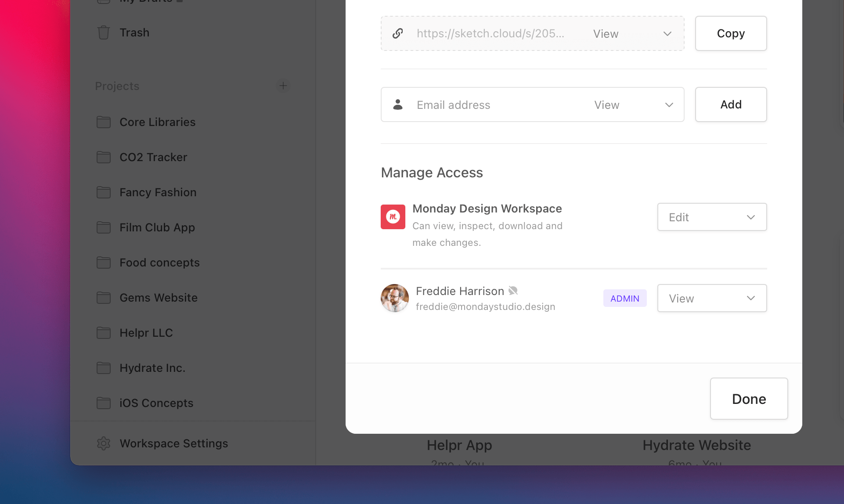Image resolution: width=844 pixels, height=504 pixels.
Task: Click the link chain icon
Action: tap(398, 33)
